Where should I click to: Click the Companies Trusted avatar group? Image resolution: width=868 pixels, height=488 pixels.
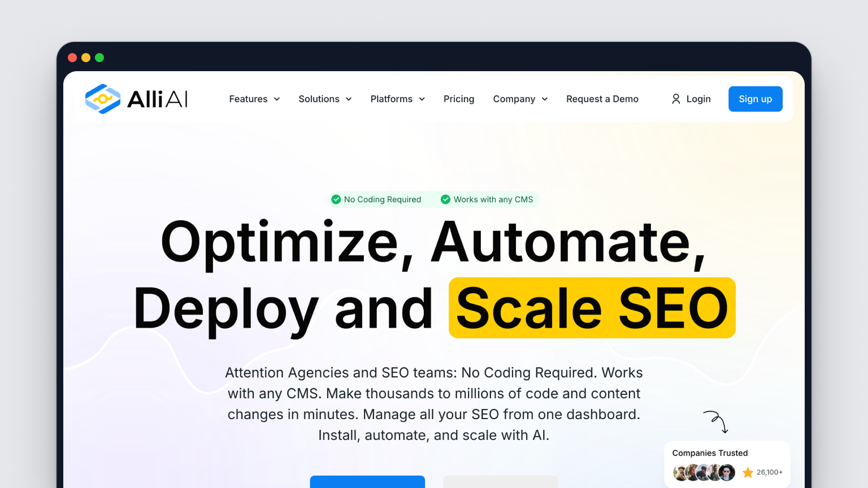pyautogui.click(x=704, y=473)
